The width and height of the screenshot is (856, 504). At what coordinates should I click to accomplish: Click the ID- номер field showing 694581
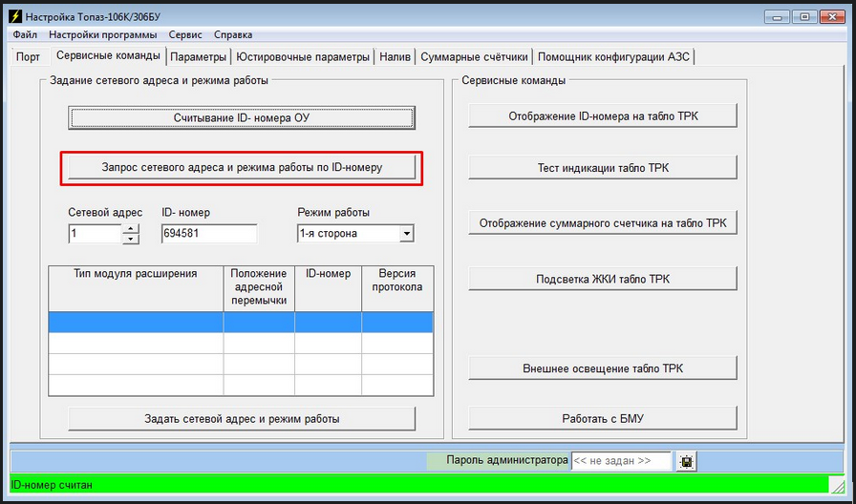(209, 234)
